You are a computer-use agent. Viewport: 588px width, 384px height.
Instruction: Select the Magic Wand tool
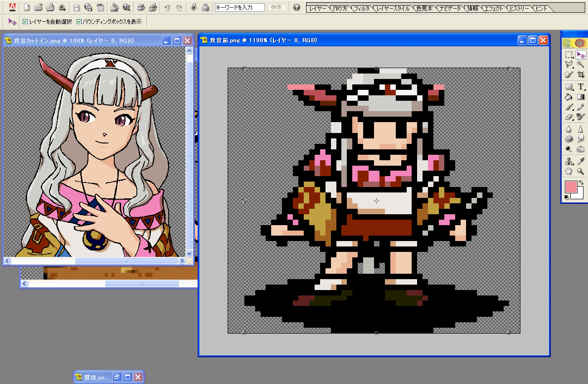click(580, 64)
